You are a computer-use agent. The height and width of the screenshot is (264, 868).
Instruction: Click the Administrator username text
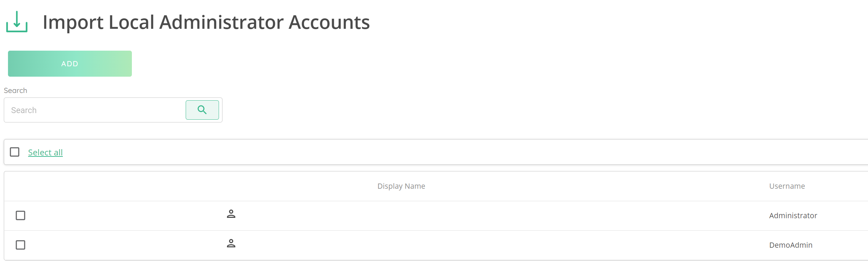tap(793, 215)
